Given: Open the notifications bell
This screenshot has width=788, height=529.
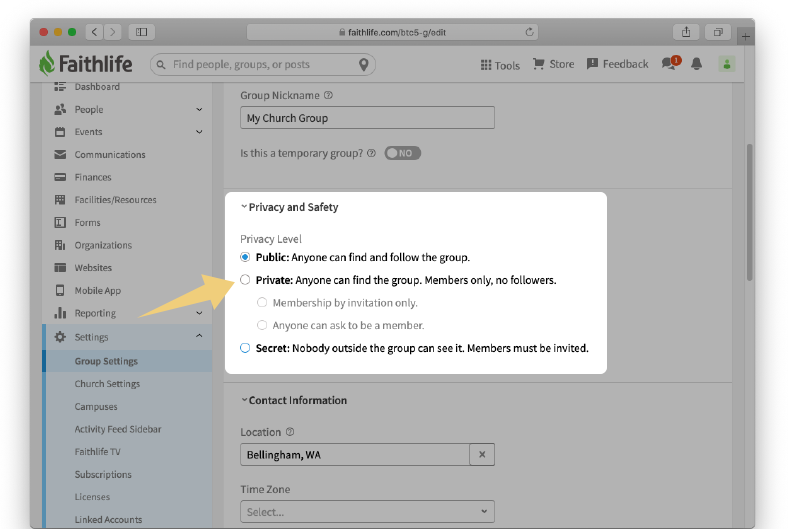Looking at the screenshot, I should click(x=697, y=64).
